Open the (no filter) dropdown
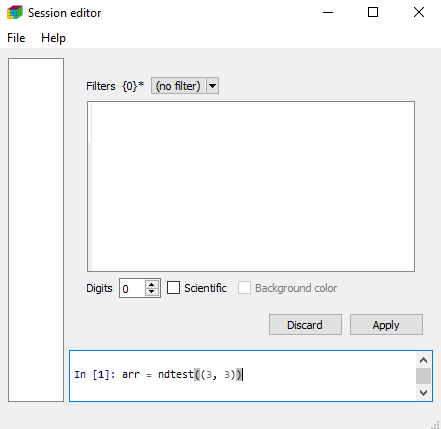The width and height of the screenshot is (441, 429). 185,86
